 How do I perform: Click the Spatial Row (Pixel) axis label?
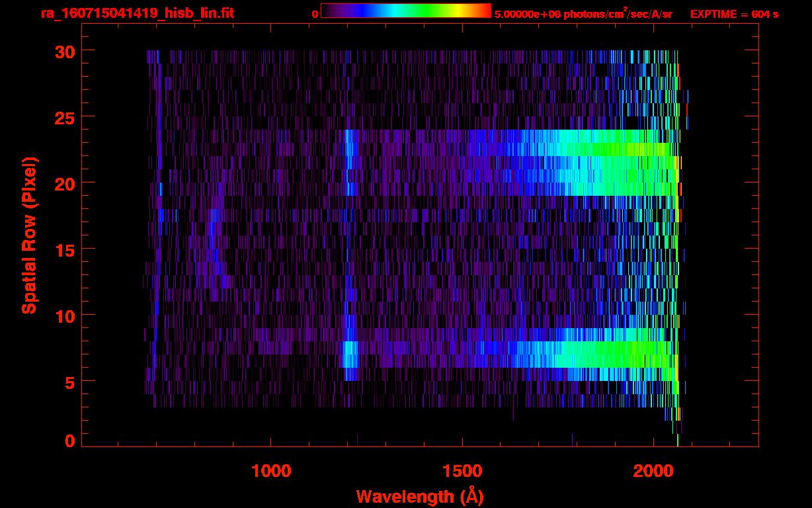(29, 235)
